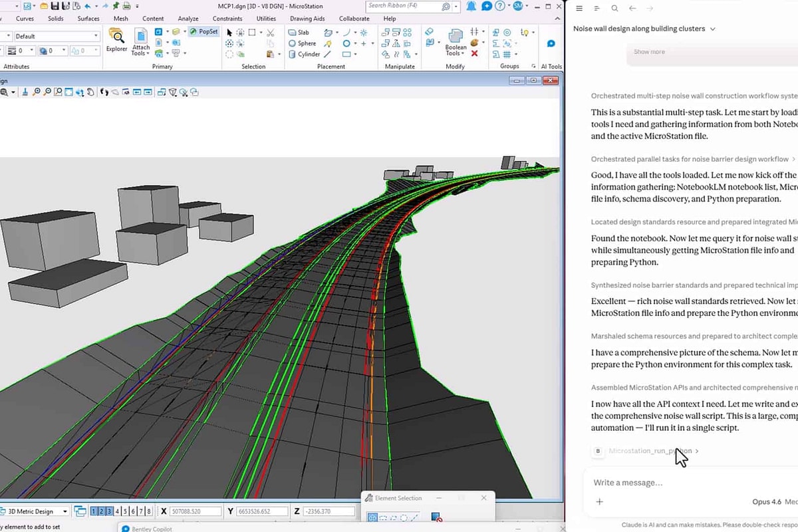Select Individual mode in Element Selection window
This screenshot has width=798, height=532.
coord(373,517)
